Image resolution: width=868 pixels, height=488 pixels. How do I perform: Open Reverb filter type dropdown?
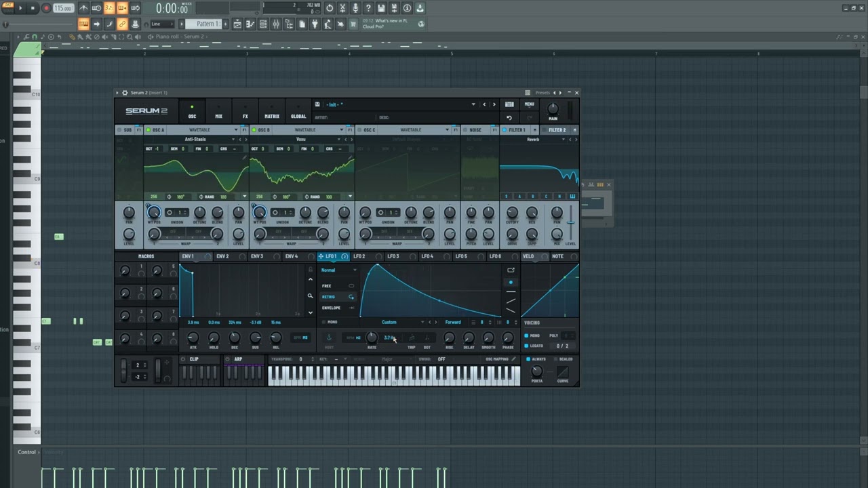tap(533, 139)
